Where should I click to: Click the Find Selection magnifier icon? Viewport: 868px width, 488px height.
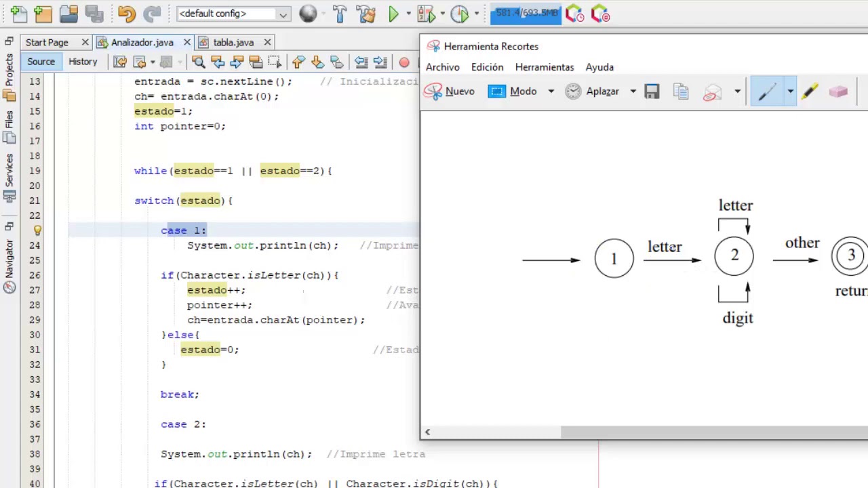tap(198, 62)
